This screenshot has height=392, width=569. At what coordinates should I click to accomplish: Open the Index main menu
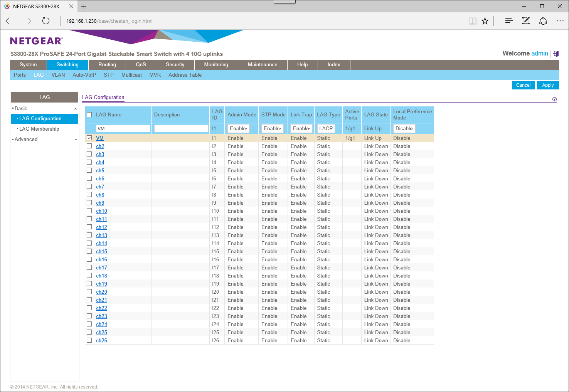click(x=334, y=65)
